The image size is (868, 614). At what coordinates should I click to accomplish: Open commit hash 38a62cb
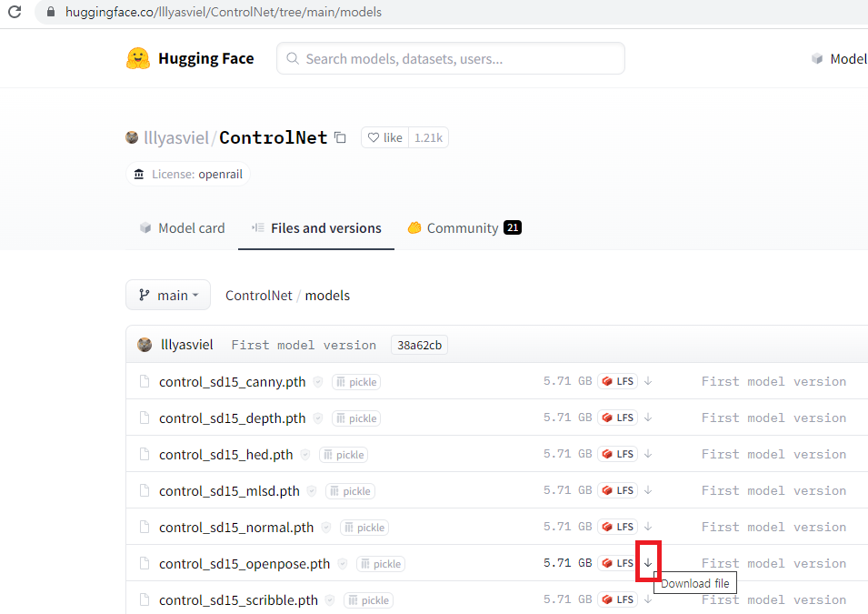pos(420,345)
